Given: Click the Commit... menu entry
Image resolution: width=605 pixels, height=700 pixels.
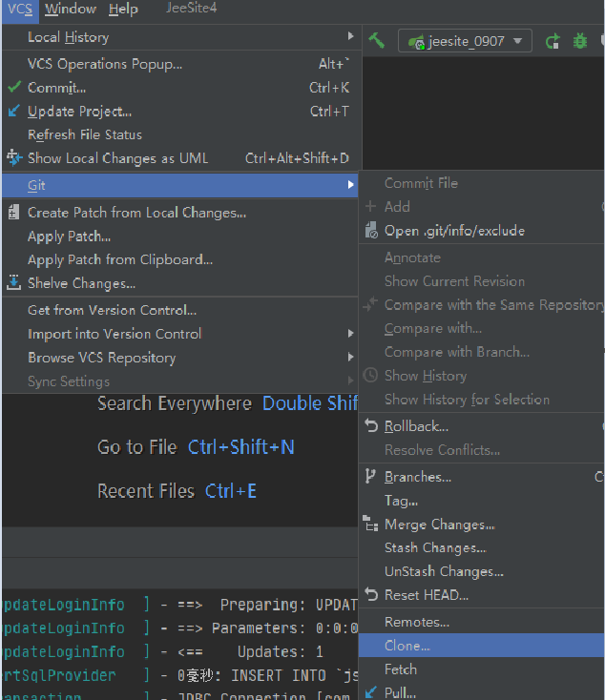Looking at the screenshot, I should 57,88.
